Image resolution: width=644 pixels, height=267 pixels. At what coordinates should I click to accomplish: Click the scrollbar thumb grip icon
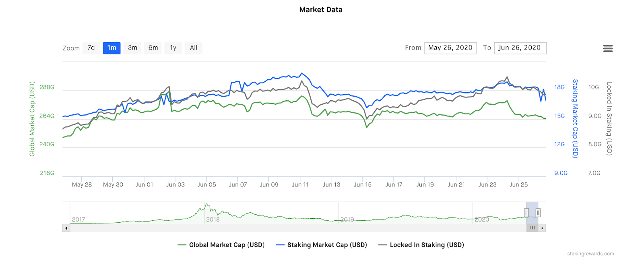[x=533, y=228]
